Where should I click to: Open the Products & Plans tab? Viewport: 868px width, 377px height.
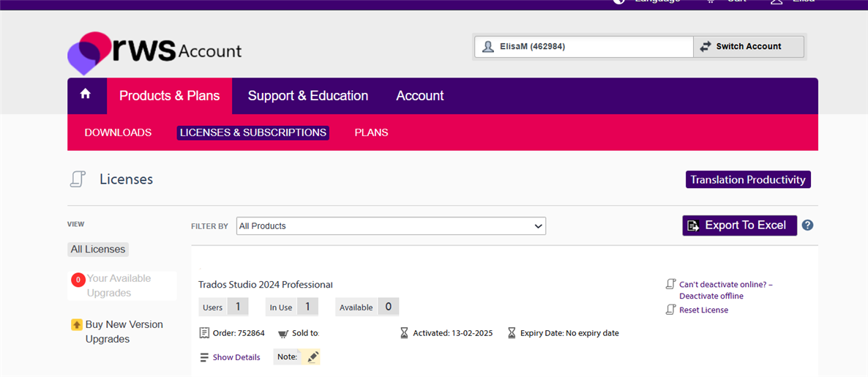pos(169,96)
